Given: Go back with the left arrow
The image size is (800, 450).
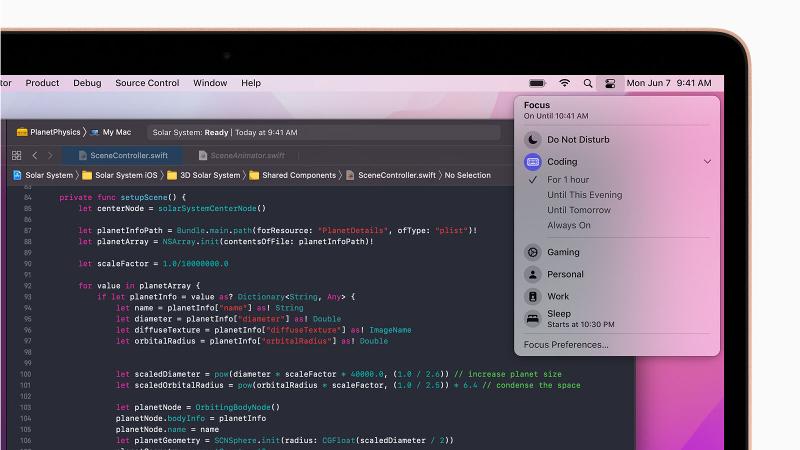Looking at the screenshot, I should [x=35, y=155].
